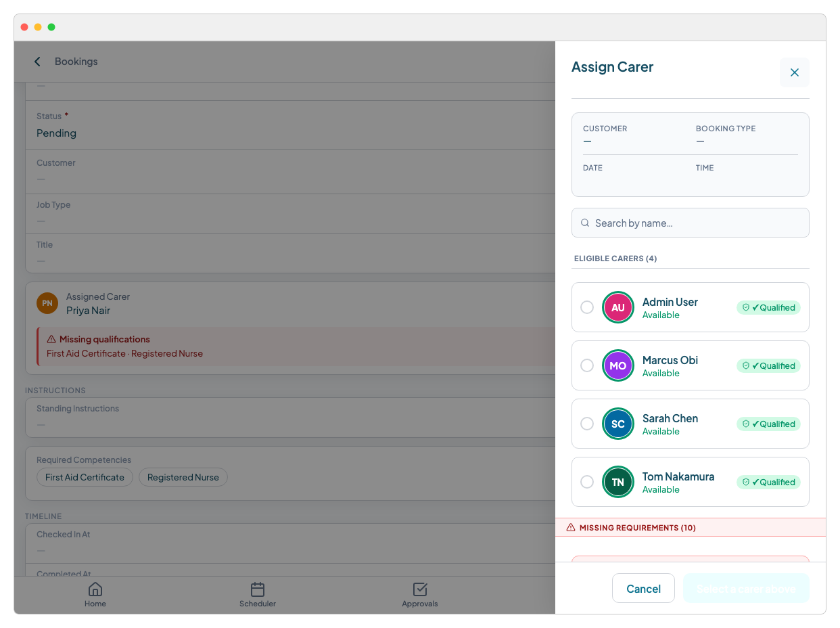The image size is (840, 628).
Task: Open the Home tab
Action: coord(95,594)
